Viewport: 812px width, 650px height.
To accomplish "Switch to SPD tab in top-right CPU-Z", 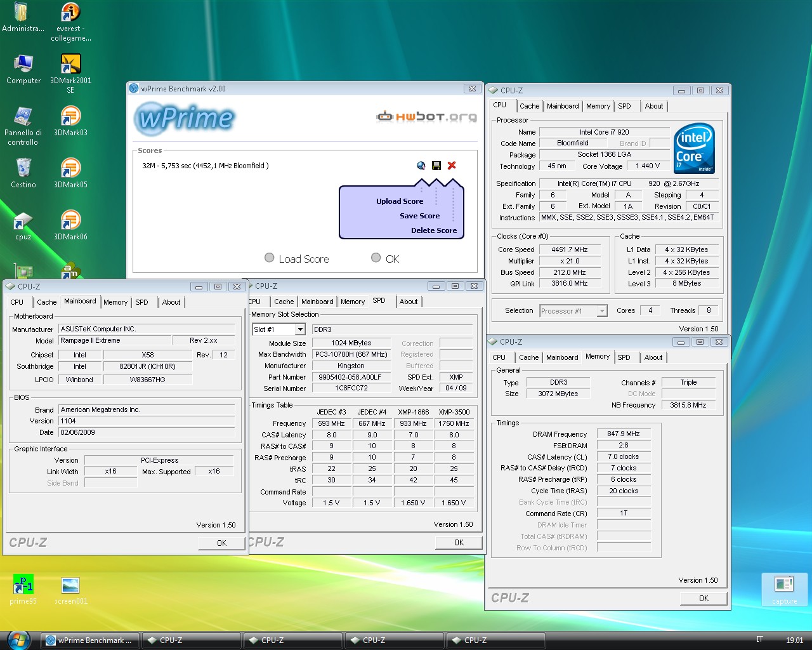I will [625, 106].
